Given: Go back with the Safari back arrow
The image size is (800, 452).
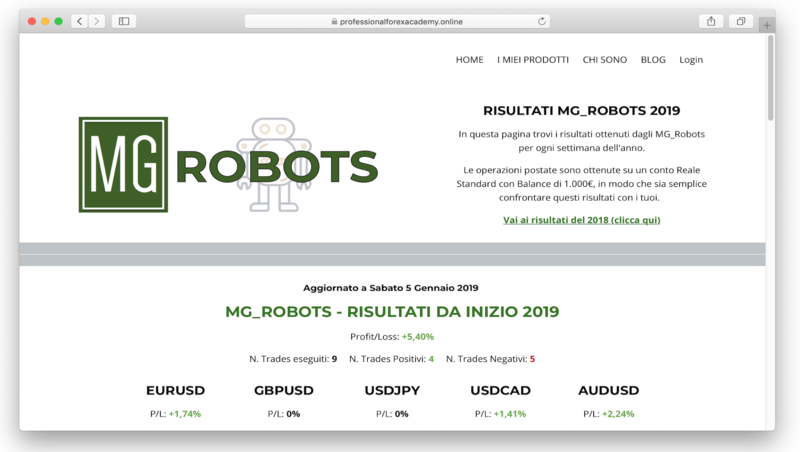Looking at the screenshot, I should pyautogui.click(x=80, y=21).
